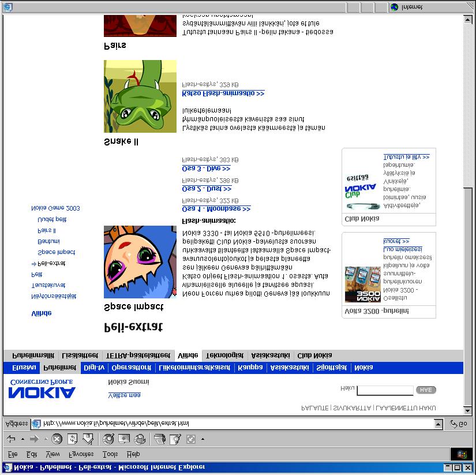Follow the Osa 2 - Dust link
Image resolution: width=476 pixels, height=475 pixels.
(x=207, y=189)
